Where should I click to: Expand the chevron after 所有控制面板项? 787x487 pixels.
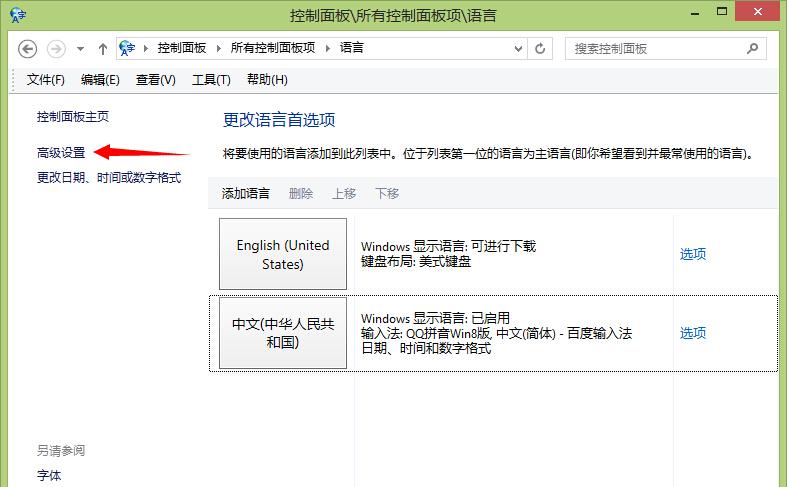[x=328, y=48]
